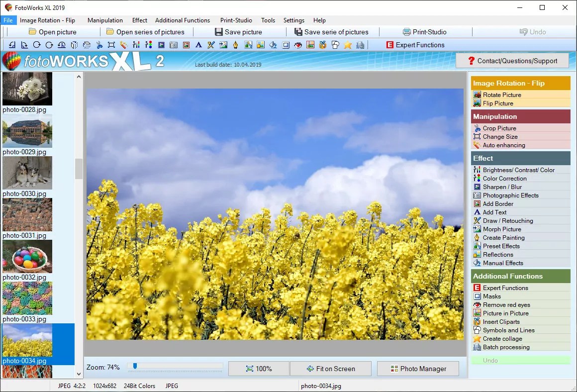
Task: Click the Expert Functions button
Action: 415,45
